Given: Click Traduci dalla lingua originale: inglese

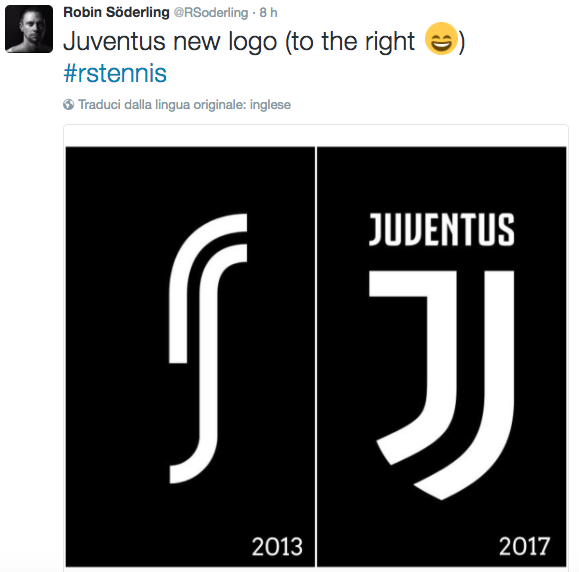Looking at the screenshot, I should tap(184, 105).
